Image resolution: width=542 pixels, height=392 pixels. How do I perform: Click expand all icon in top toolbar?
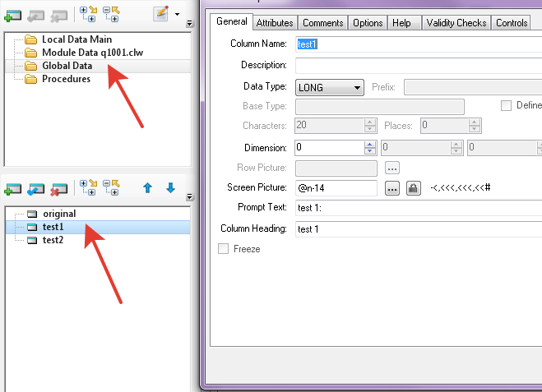click(88, 14)
